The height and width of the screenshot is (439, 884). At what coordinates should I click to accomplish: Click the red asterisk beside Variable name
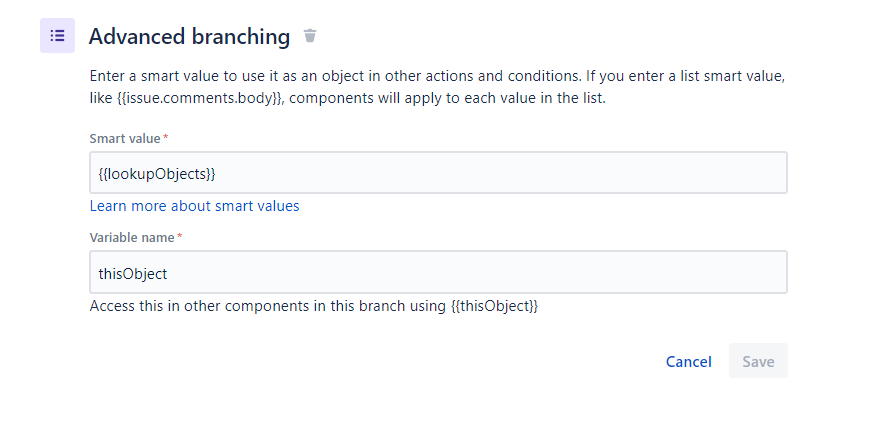179,236
